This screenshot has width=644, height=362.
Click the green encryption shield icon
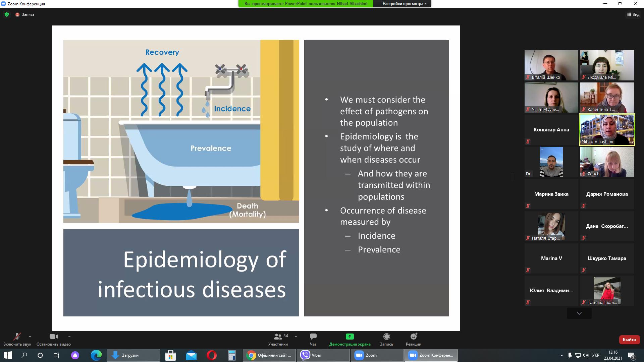click(x=7, y=14)
